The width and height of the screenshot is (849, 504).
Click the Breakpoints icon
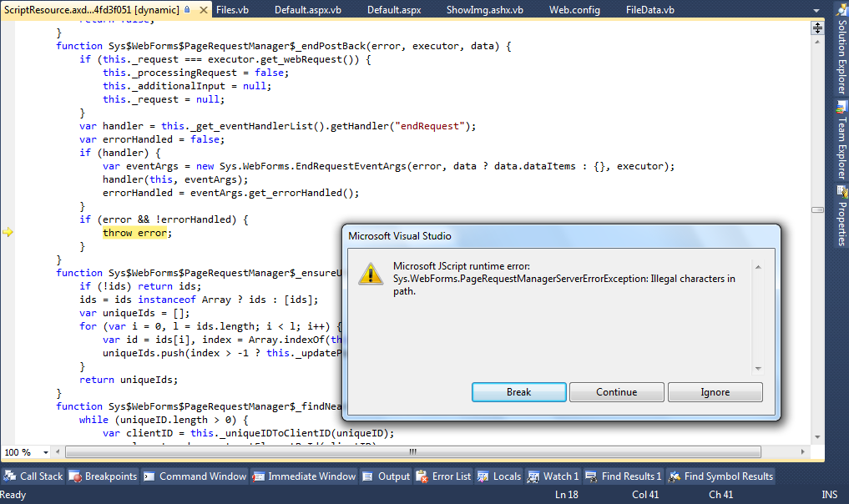75,476
